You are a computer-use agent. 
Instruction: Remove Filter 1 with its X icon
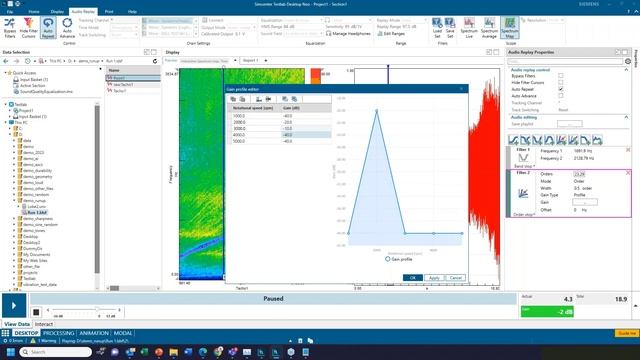628,150
